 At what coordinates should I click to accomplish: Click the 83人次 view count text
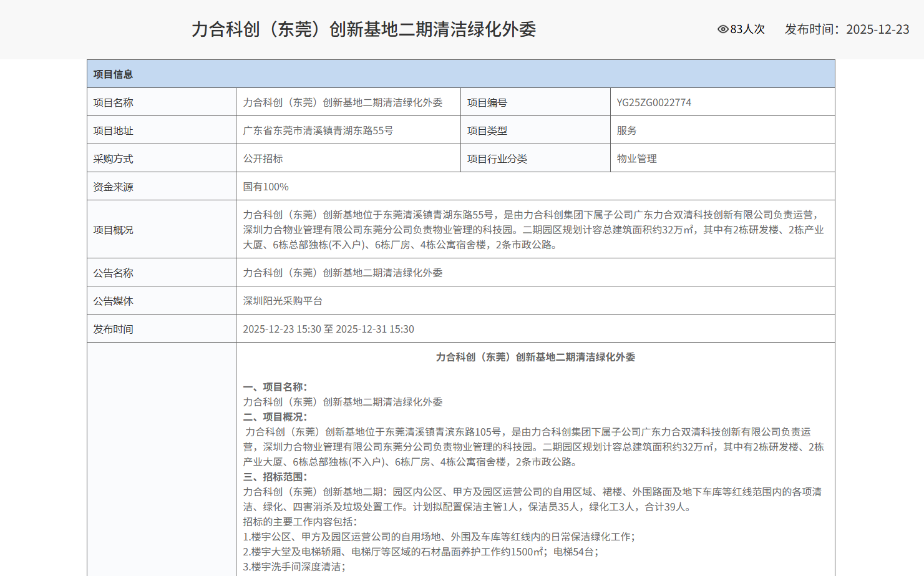(747, 29)
